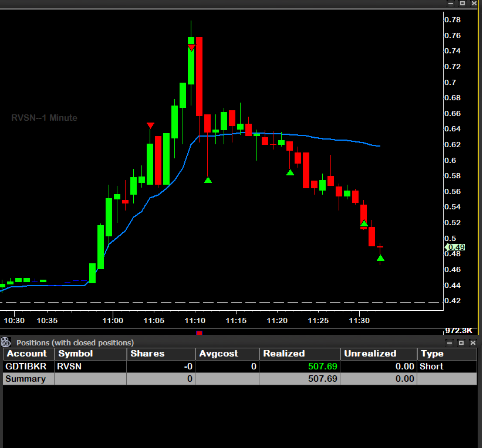The height and width of the screenshot is (448, 483).
Task: Click the -0 shares cell in RVSN row
Action: (x=161, y=366)
